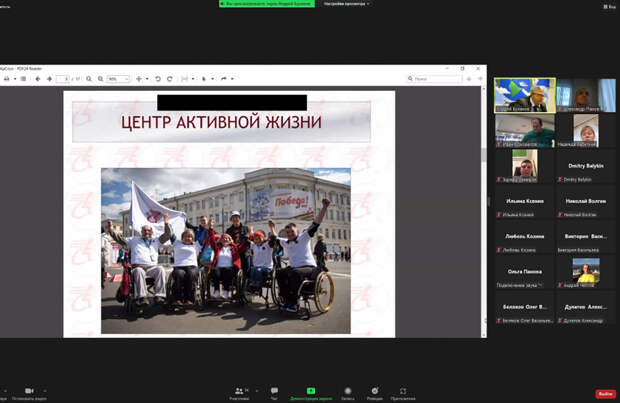Select the red-haired woman's video tile
The width and height of the screenshot is (620, 403).
click(x=586, y=131)
